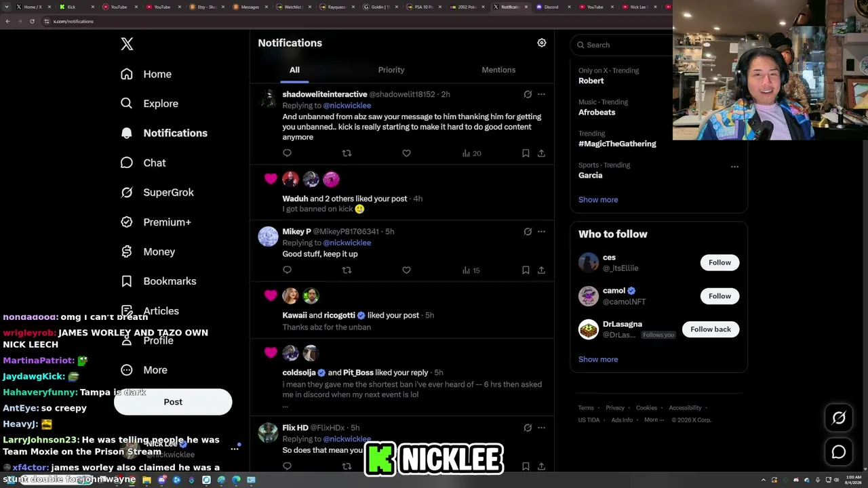Open the floating messages drawer button
The width and height of the screenshot is (868, 488).
point(839,452)
